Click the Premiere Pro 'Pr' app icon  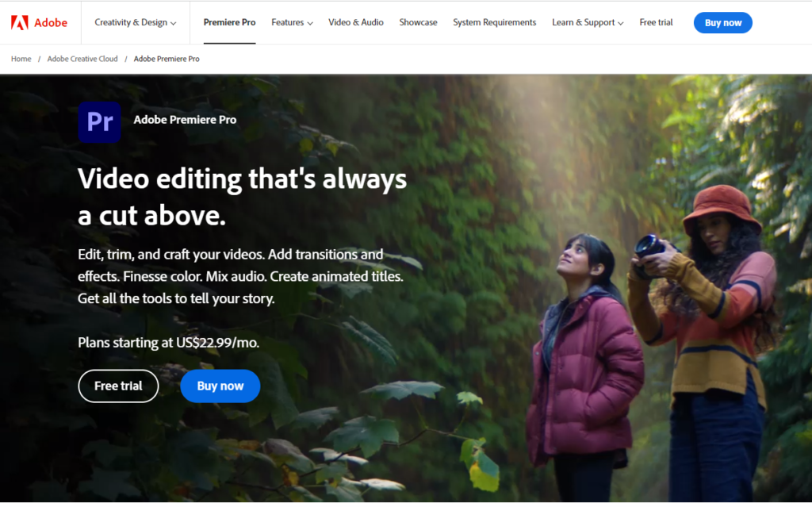[99, 121]
